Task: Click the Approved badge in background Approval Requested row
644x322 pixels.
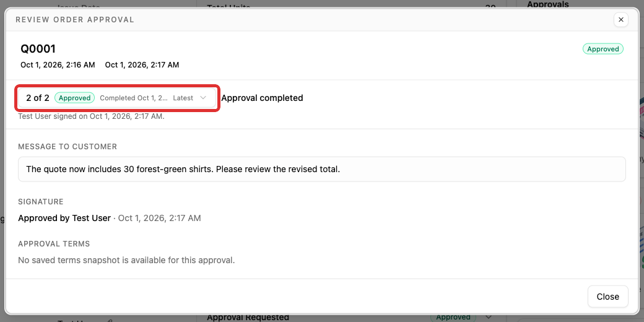Action: (453, 318)
